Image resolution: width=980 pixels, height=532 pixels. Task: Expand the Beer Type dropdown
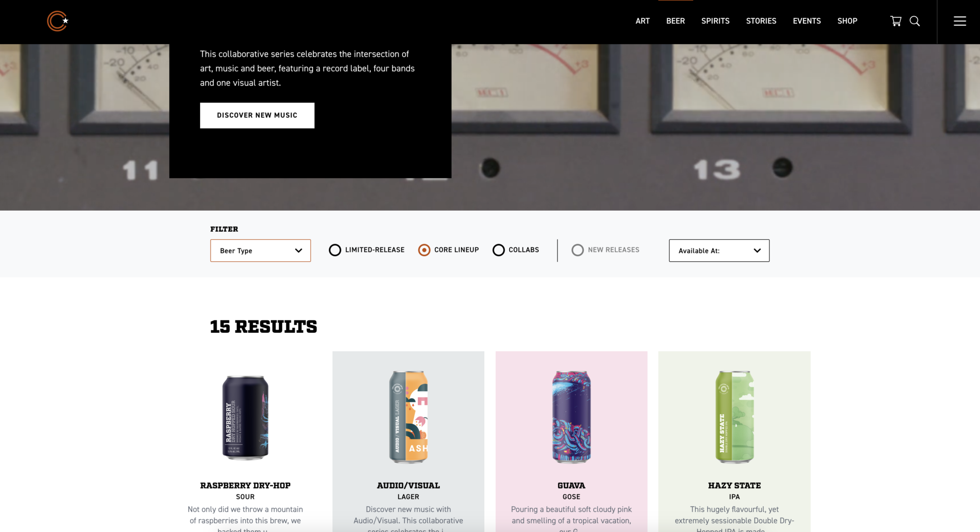(x=260, y=250)
